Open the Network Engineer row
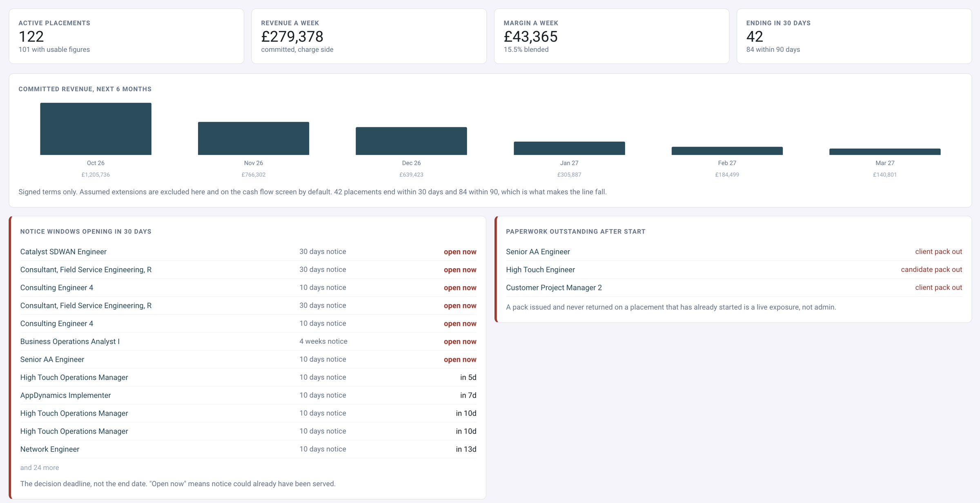Screen dimensions: 980x503 pos(248,450)
